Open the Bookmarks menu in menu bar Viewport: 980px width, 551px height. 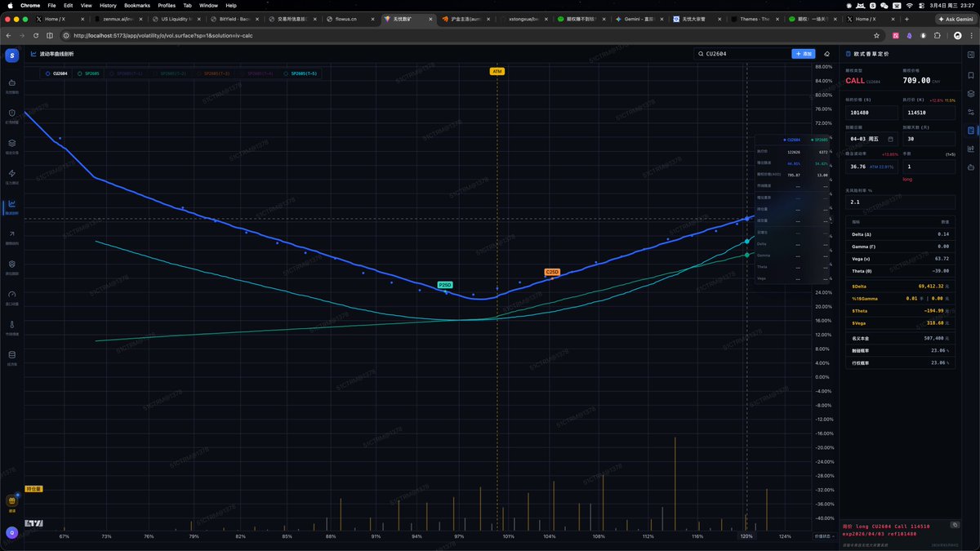coord(137,5)
